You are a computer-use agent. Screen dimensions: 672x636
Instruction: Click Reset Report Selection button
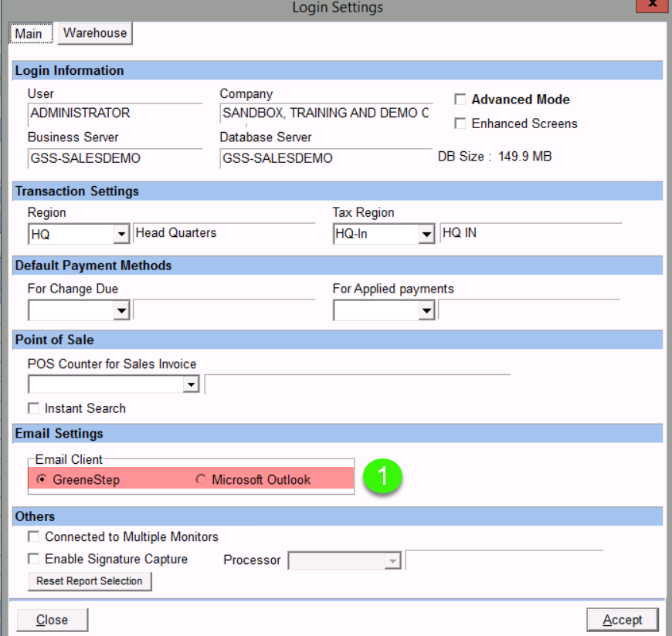click(90, 581)
